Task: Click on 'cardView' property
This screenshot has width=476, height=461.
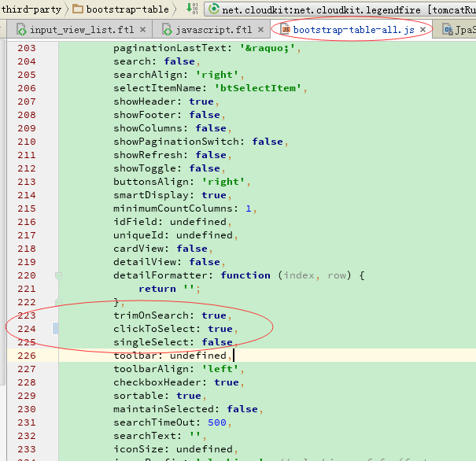Action: tap(138, 249)
